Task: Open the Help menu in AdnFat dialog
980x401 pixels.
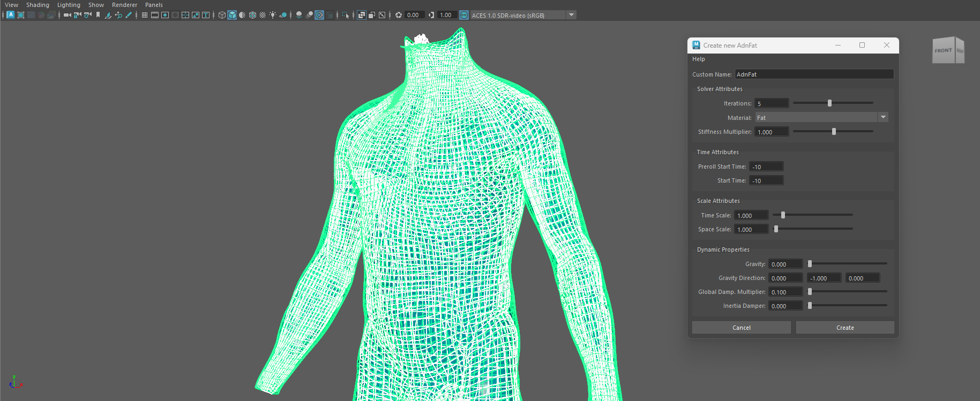Action: tap(698, 59)
